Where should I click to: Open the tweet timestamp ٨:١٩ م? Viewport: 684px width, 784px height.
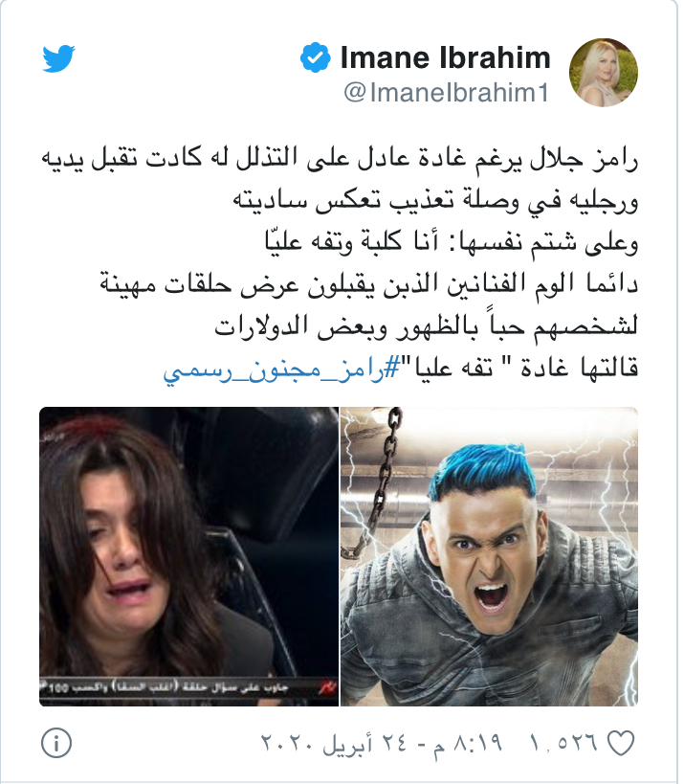[x=469, y=743]
